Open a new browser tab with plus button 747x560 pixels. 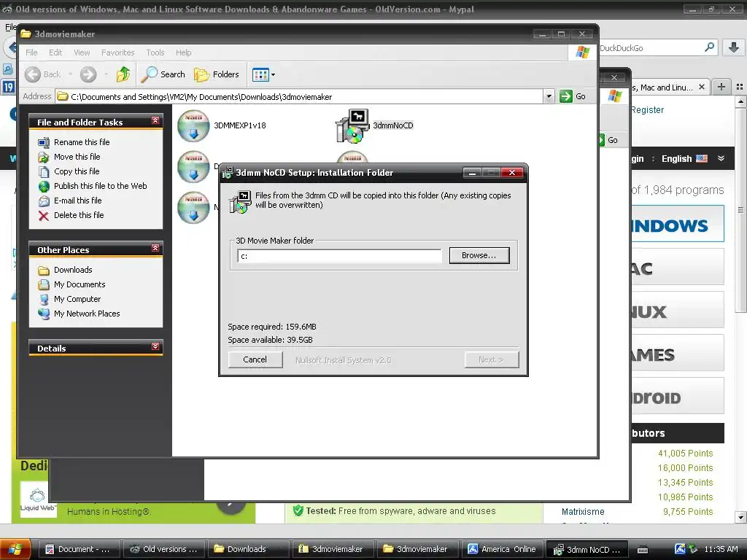pyautogui.click(x=721, y=87)
